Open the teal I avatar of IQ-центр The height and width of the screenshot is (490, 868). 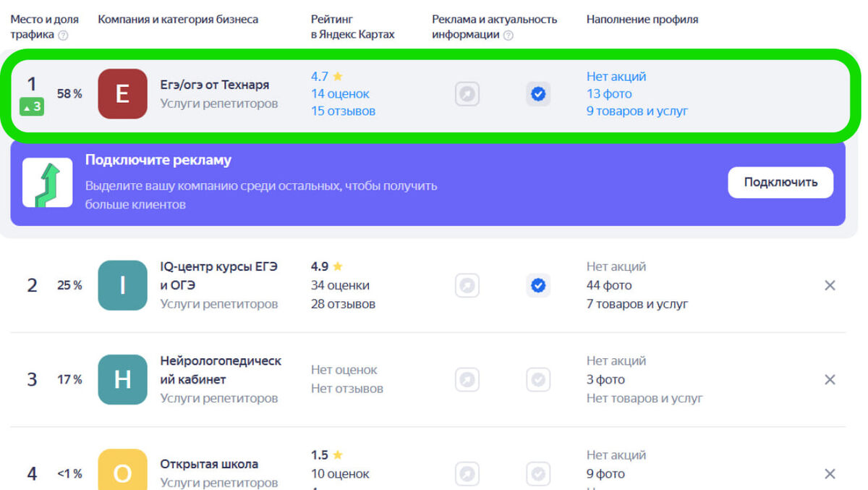(122, 285)
